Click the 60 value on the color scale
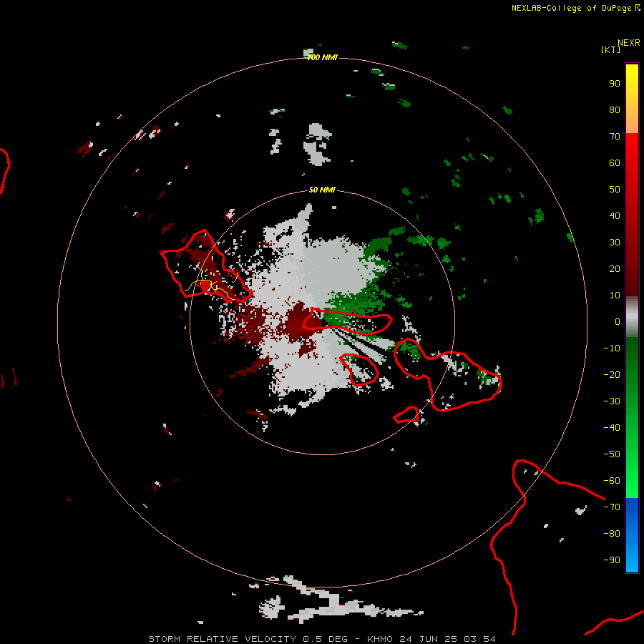Screen dimensions: 644x644 click(x=615, y=162)
